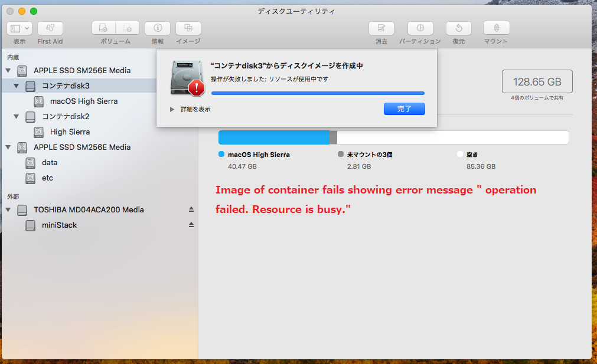Viewport: 597px width, 364px height.
Task: Click the blue macOS High Sierra legend dot
Action: [x=221, y=154]
